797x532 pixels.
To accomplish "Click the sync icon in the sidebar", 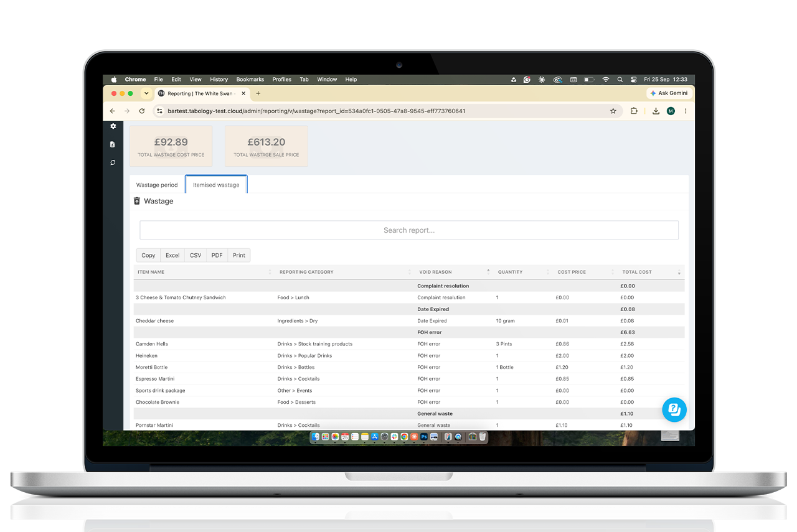I will point(113,162).
